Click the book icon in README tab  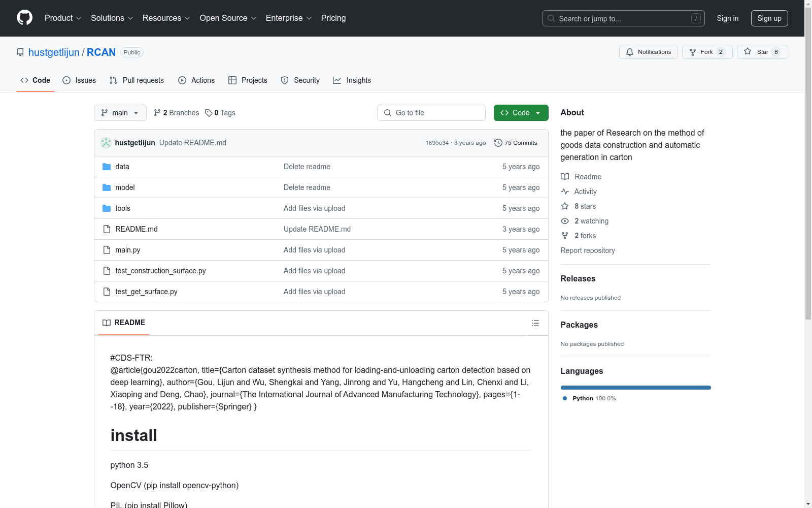pyautogui.click(x=107, y=323)
